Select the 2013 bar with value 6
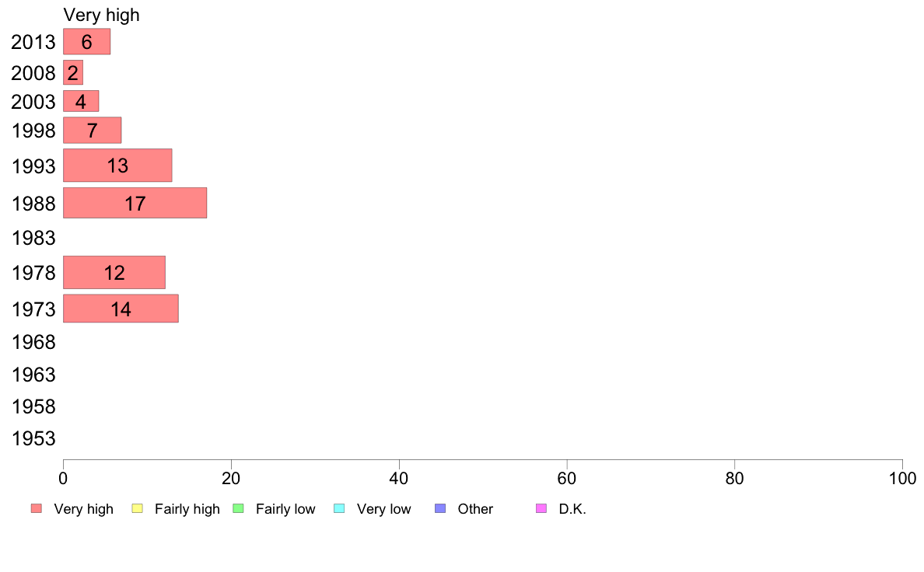Screen dimensions: 924x572 (86, 42)
